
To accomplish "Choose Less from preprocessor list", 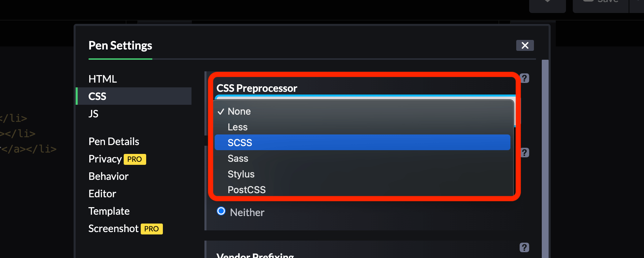I will coord(237,127).
